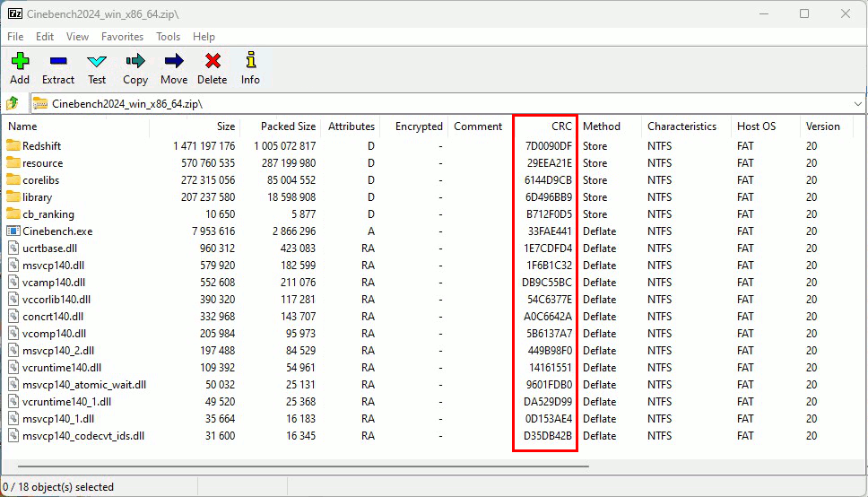
Task: Click the concrt140.dll file icon
Action: point(13,317)
